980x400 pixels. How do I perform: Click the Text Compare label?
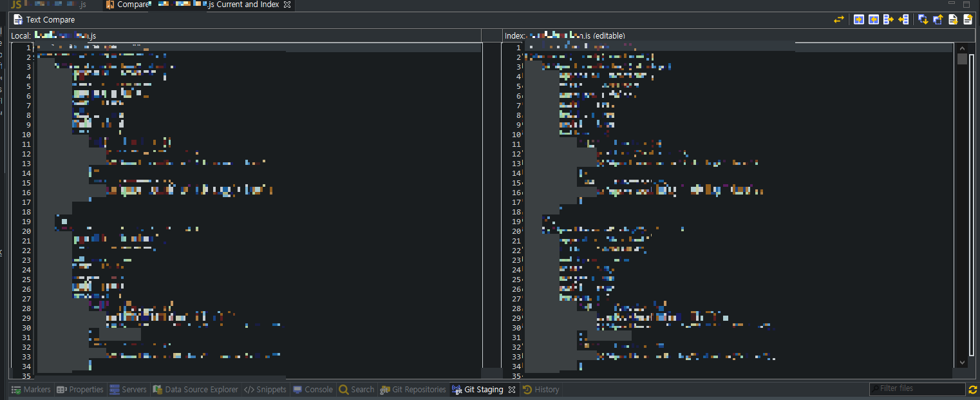point(50,20)
